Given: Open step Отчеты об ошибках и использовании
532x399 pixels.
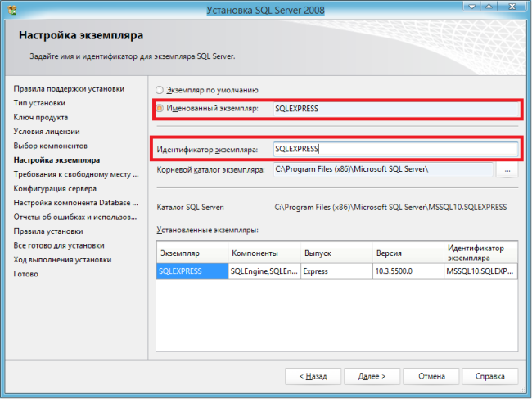Looking at the screenshot, I should [x=75, y=217].
